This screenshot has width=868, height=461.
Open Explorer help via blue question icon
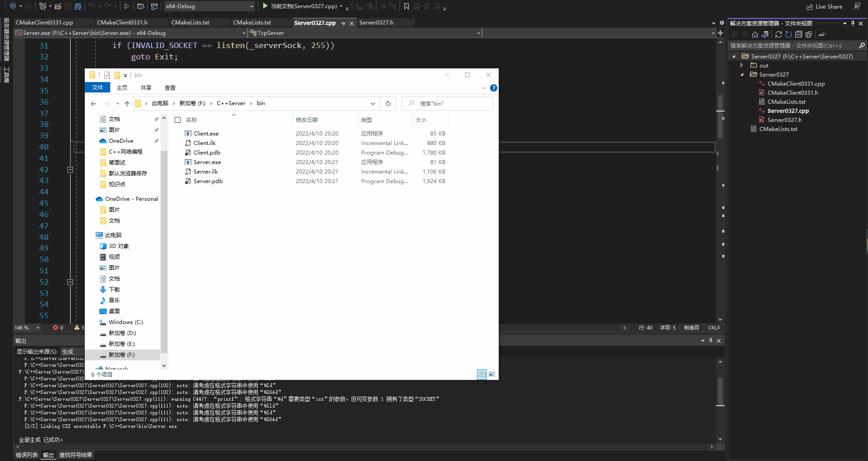click(494, 88)
